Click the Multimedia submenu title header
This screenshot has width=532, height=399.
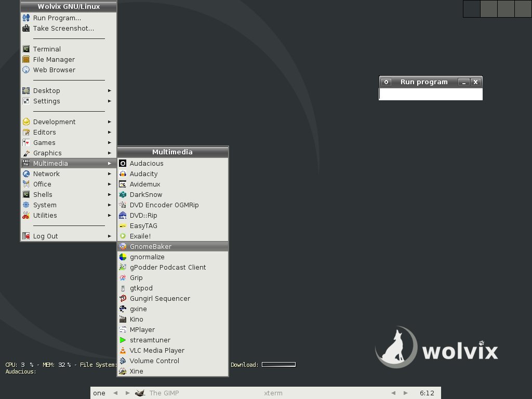172,152
